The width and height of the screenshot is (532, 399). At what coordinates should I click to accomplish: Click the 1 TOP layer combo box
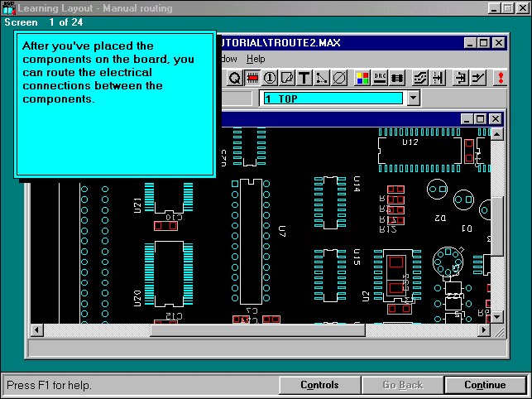(x=333, y=99)
